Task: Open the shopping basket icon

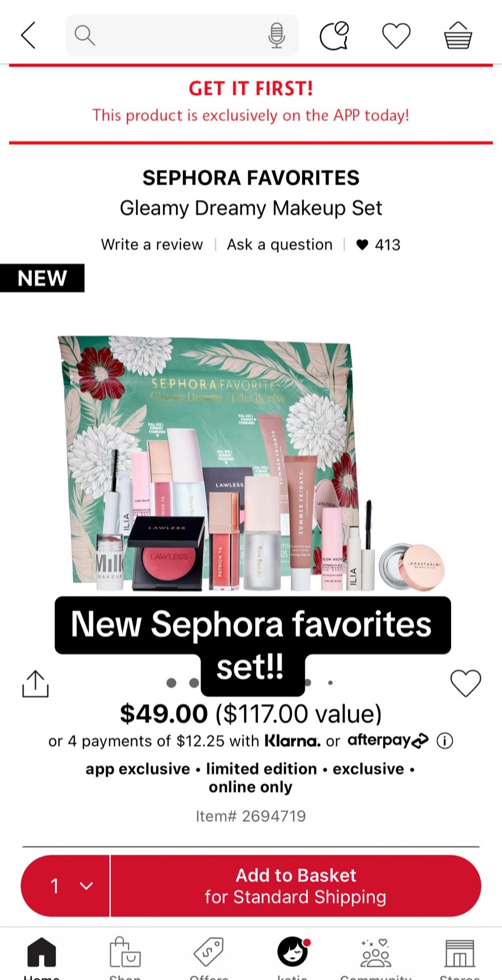Action: click(x=457, y=36)
